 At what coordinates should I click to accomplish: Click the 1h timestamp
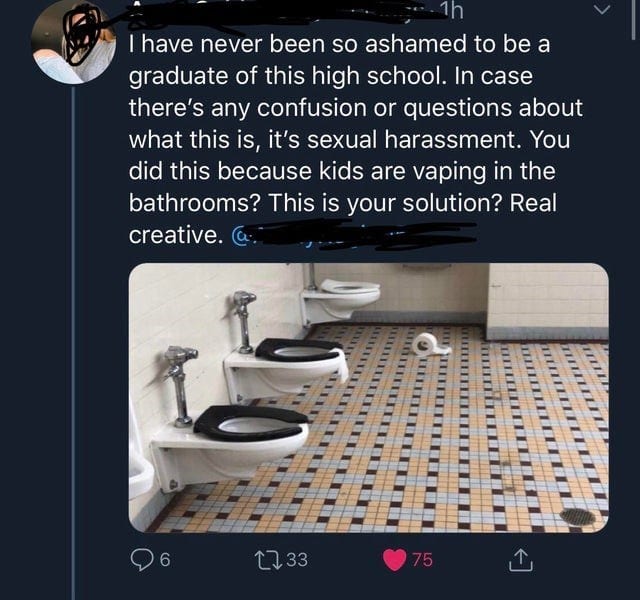point(455,12)
